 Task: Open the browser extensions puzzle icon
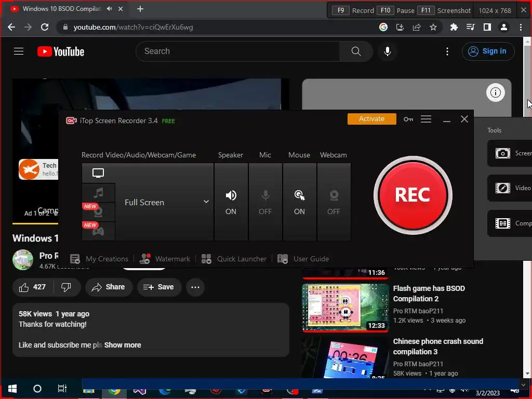454,27
